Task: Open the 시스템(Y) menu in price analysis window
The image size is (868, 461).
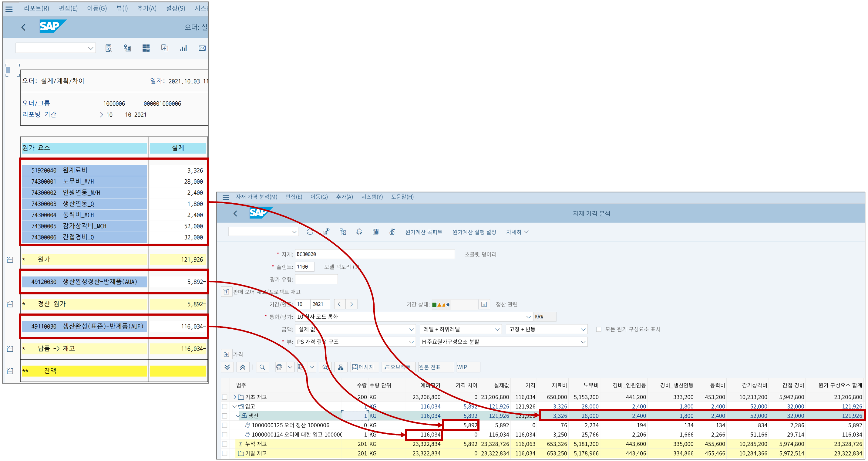Action: coord(372,197)
